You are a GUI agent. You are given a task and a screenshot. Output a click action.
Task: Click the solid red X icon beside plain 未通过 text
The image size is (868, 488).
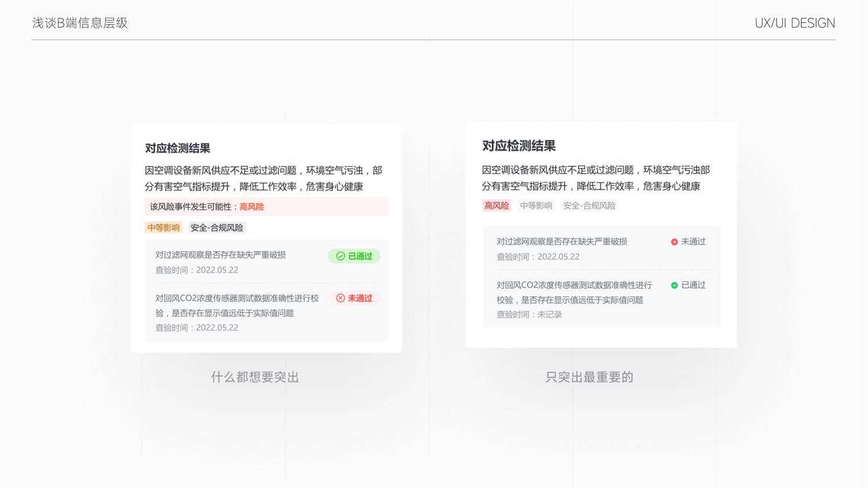(674, 242)
